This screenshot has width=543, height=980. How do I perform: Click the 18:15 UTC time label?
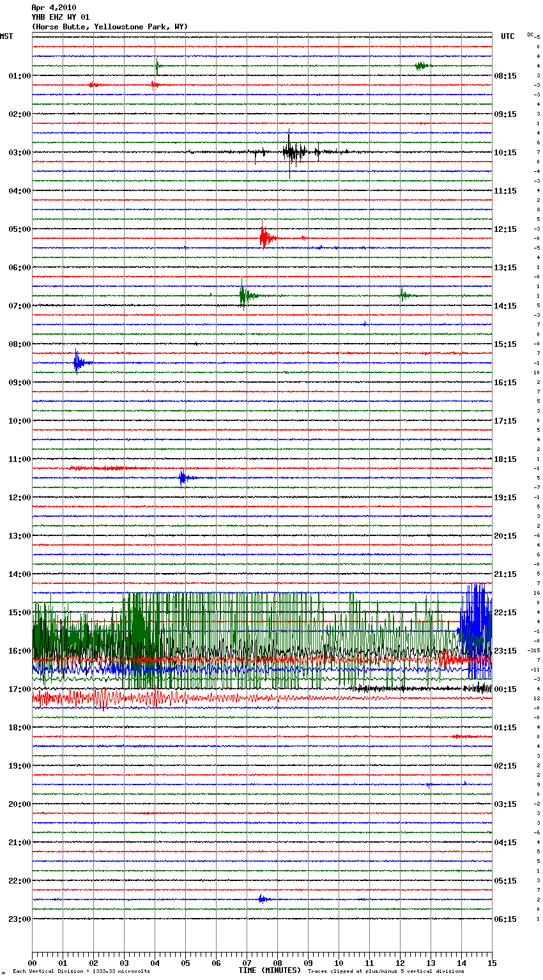coord(505,459)
